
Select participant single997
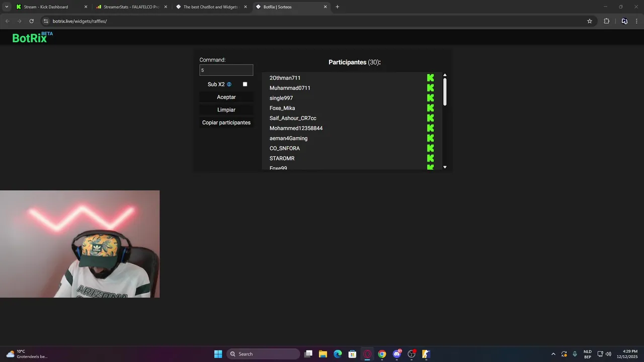tap(281, 98)
